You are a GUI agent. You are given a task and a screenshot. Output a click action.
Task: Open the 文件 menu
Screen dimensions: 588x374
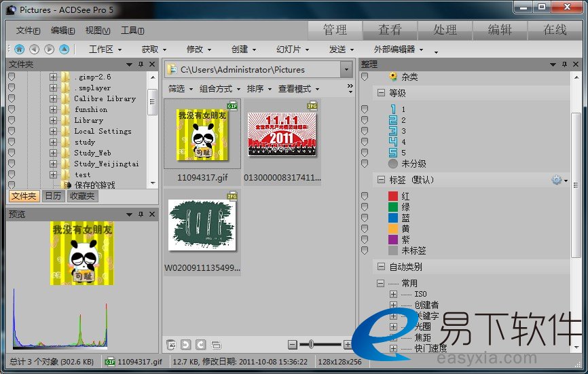(x=28, y=31)
